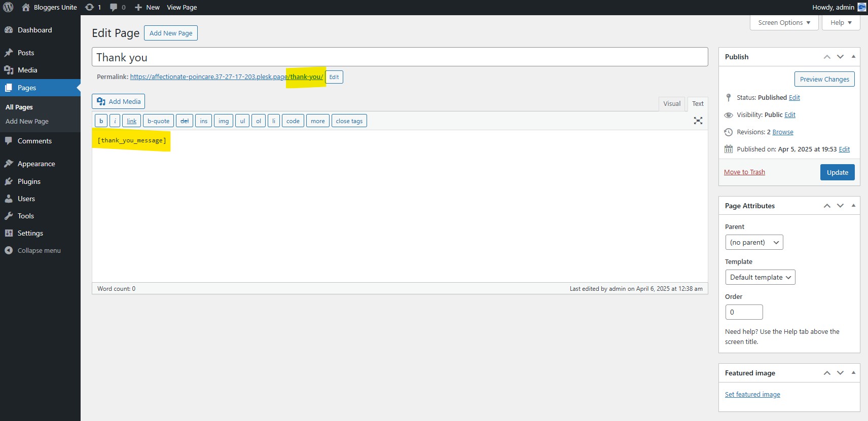Screen dimensions: 868x421
Task: Click Move to Trash link
Action: (744, 172)
